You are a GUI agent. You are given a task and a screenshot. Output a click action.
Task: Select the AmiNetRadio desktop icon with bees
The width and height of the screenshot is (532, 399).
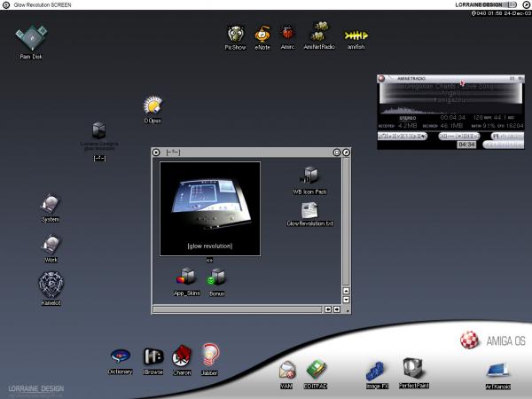click(x=319, y=32)
